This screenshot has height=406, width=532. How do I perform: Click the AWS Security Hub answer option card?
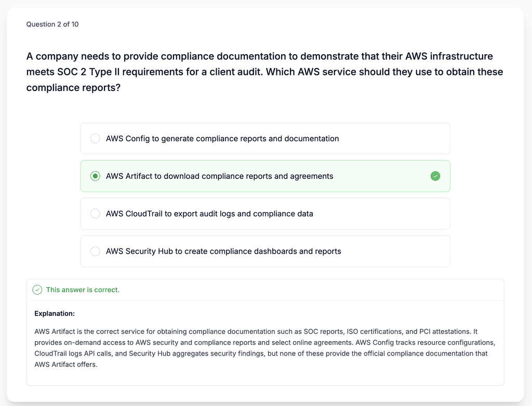tap(265, 251)
